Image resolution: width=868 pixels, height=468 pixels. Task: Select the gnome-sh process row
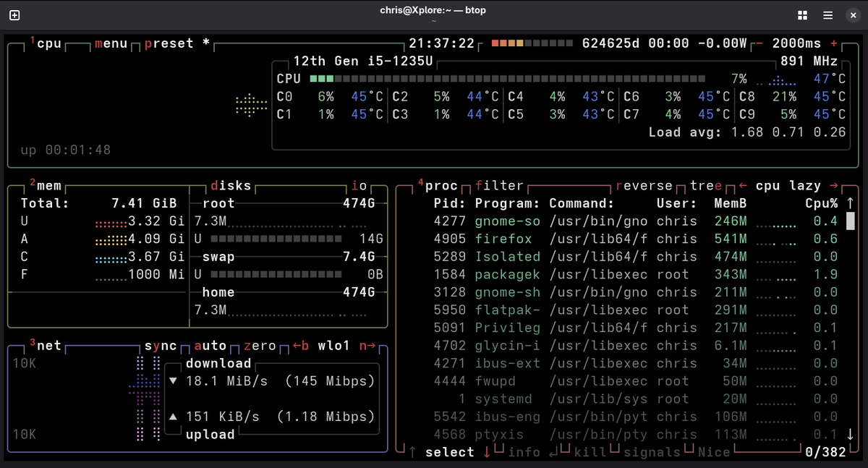click(636, 292)
